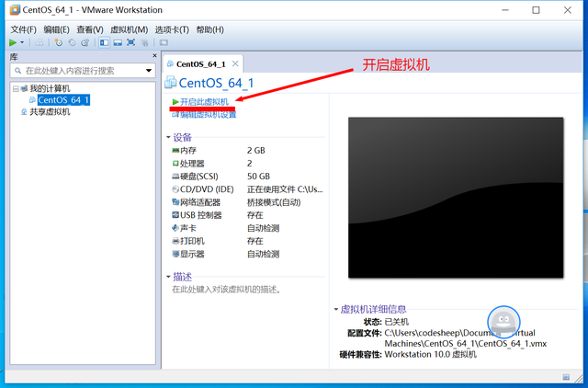
Task: Close the 库 library panel
Action: point(154,55)
